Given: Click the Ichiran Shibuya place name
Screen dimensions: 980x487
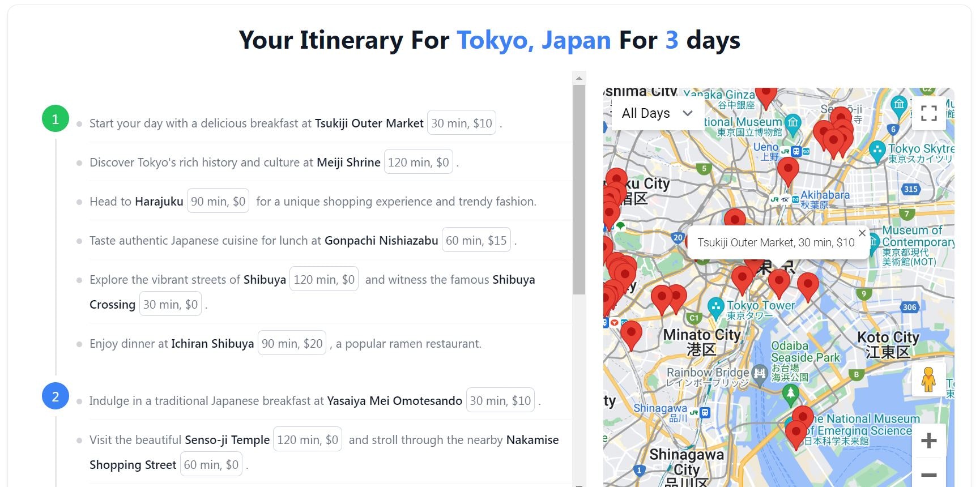Looking at the screenshot, I should pyautogui.click(x=212, y=344).
